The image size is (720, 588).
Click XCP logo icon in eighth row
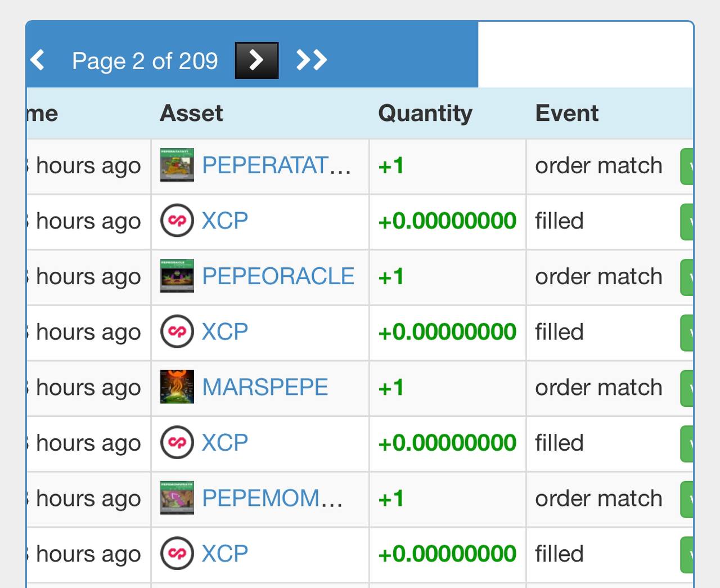click(x=177, y=553)
